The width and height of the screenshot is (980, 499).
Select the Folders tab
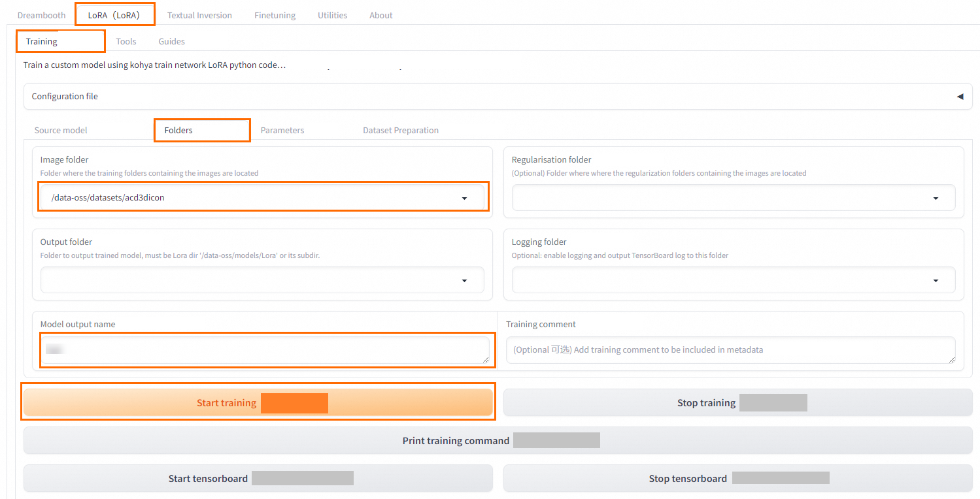click(178, 130)
